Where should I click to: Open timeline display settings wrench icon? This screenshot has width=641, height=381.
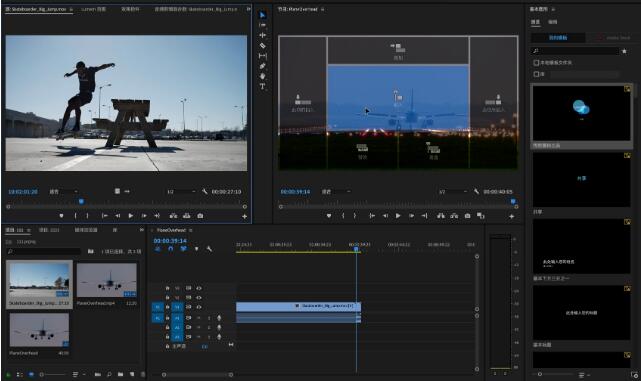[x=209, y=249]
